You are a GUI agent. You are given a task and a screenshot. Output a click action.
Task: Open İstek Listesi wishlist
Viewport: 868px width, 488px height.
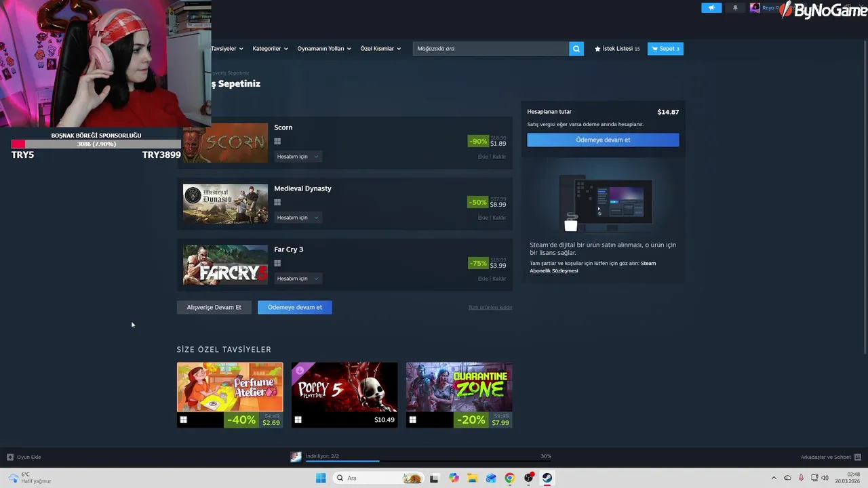tap(617, 49)
